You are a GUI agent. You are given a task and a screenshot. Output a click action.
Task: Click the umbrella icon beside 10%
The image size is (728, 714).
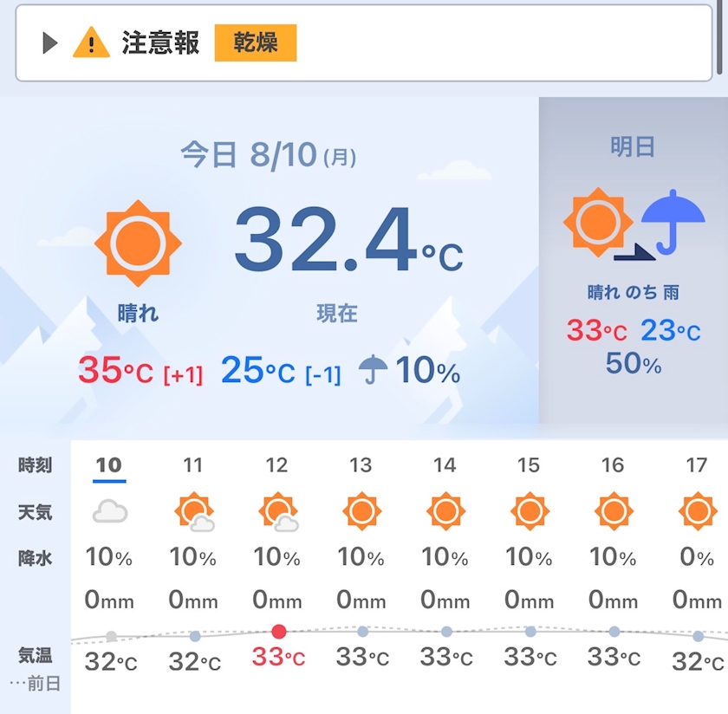[x=373, y=369]
